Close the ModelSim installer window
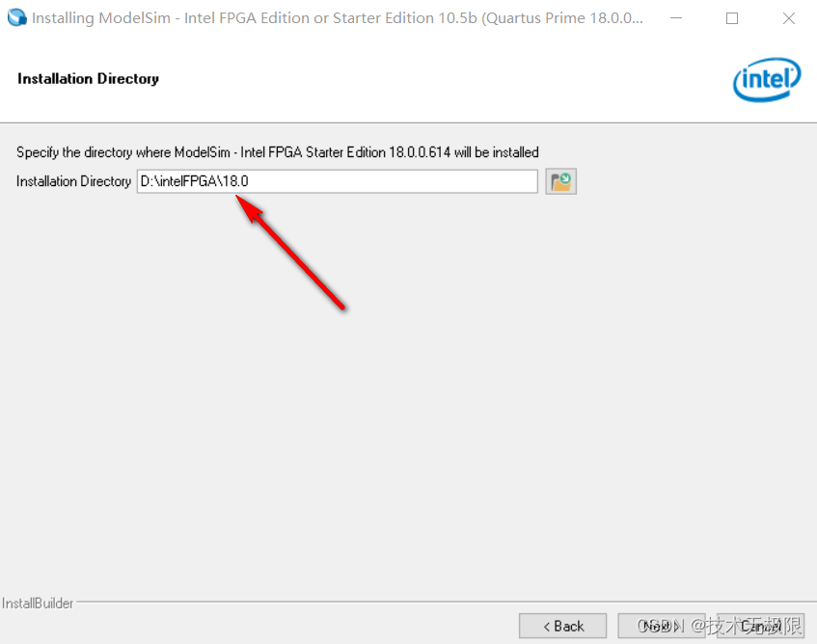Screen dimensions: 817x644 pyautogui.click(x=788, y=18)
